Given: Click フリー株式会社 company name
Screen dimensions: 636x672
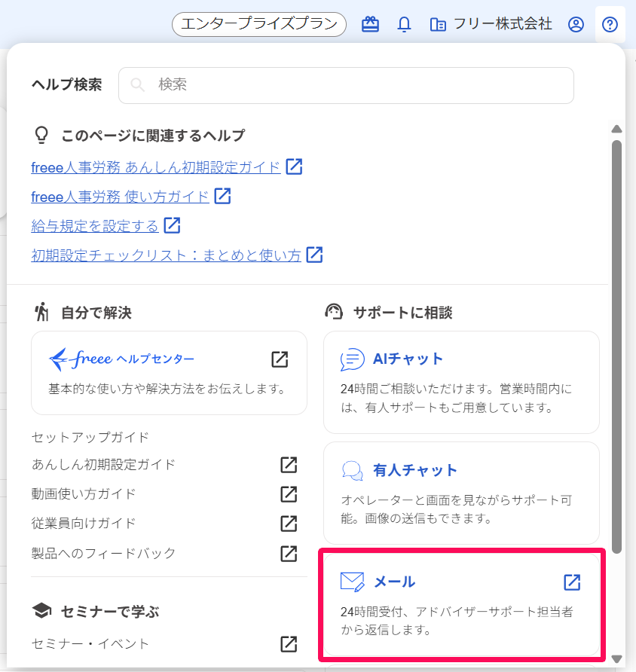Looking at the screenshot, I should [x=503, y=24].
